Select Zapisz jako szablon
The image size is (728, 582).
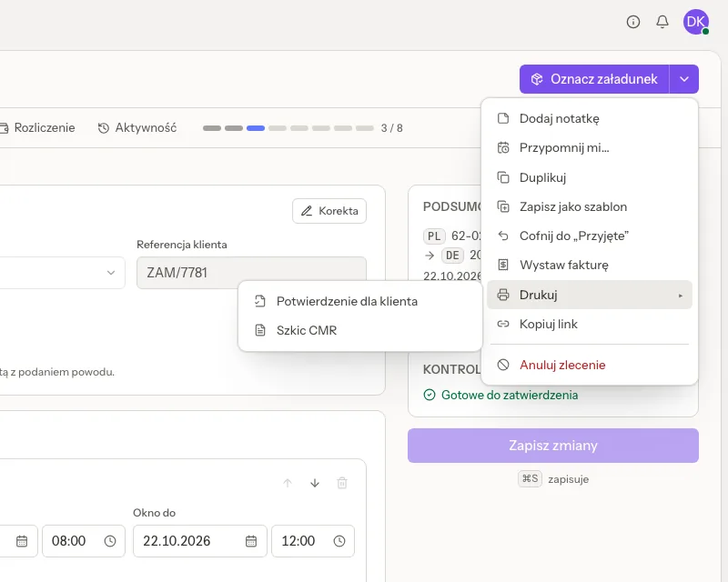pos(589,206)
